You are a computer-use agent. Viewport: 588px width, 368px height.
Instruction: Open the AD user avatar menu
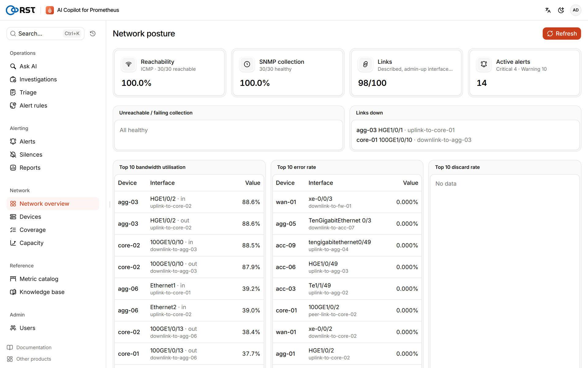pyautogui.click(x=575, y=10)
